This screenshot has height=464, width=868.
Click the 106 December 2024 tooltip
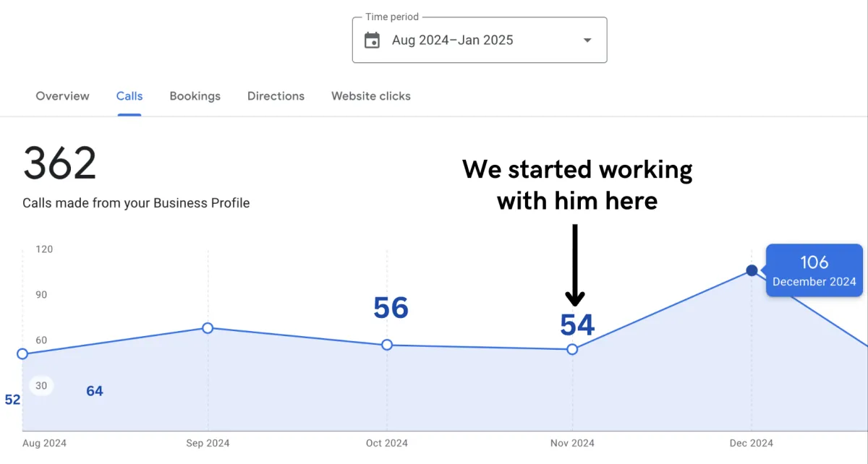tap(814, 271)
